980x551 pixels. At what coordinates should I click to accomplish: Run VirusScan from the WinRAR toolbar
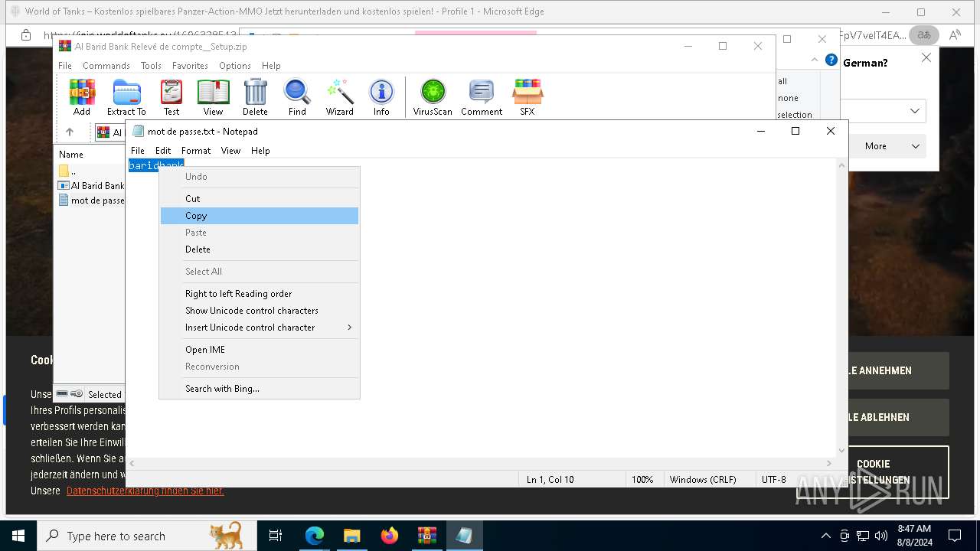pyautogui.click(x=433, y=97)
